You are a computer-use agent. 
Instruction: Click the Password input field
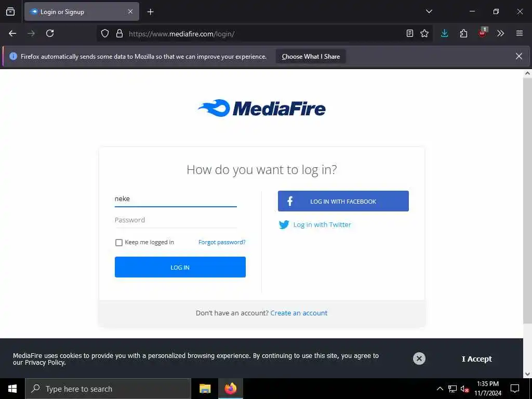point(176,220)
